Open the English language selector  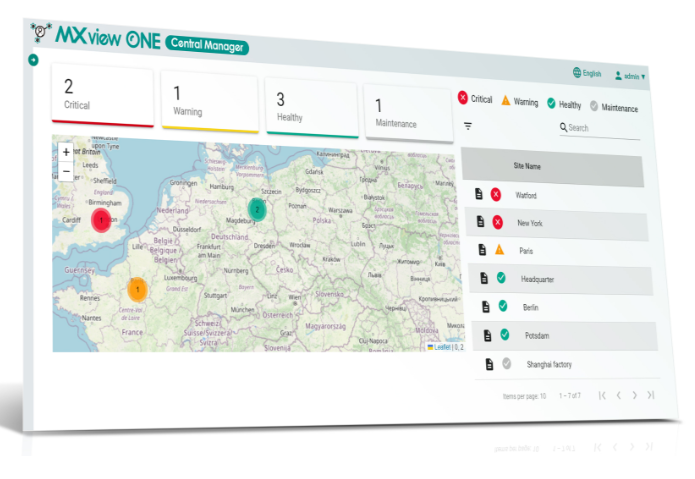tap(587, 73)
